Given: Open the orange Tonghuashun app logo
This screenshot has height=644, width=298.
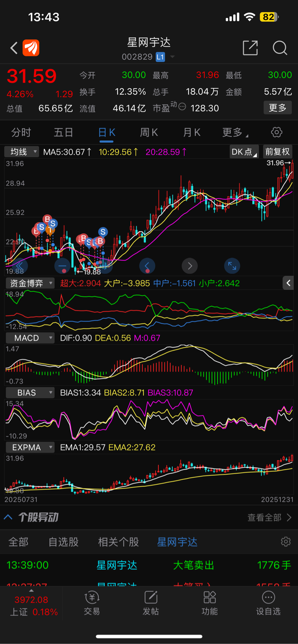Looking at the screenshot, I should [x=31, y=48].
